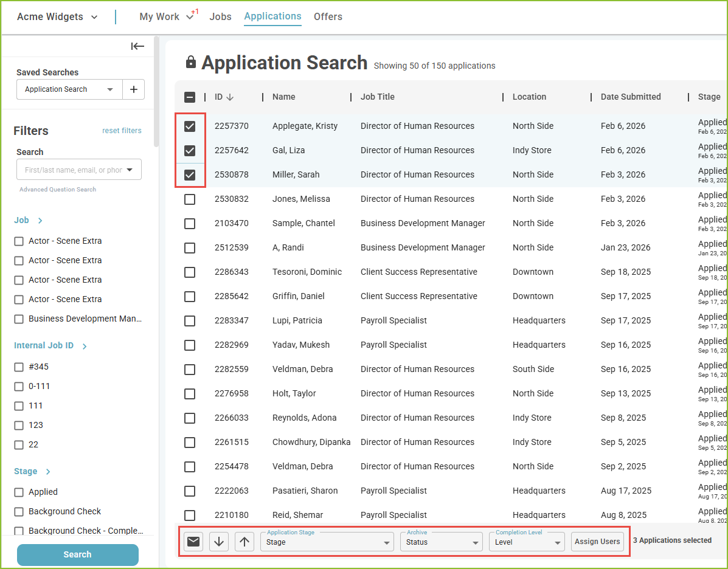Image resolution: width=728 pixels, height=569 pixels.
Task: Click in the name, email, or phone search field
Action: coord(73,170)
